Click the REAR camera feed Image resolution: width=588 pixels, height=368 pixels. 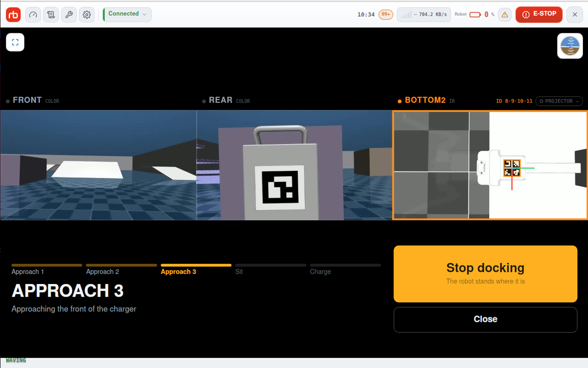[x=294, y=165]
